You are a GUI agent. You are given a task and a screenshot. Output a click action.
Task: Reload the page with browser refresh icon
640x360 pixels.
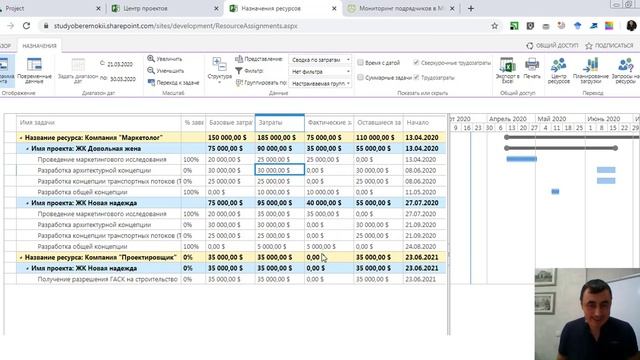[x=27, y=26]
